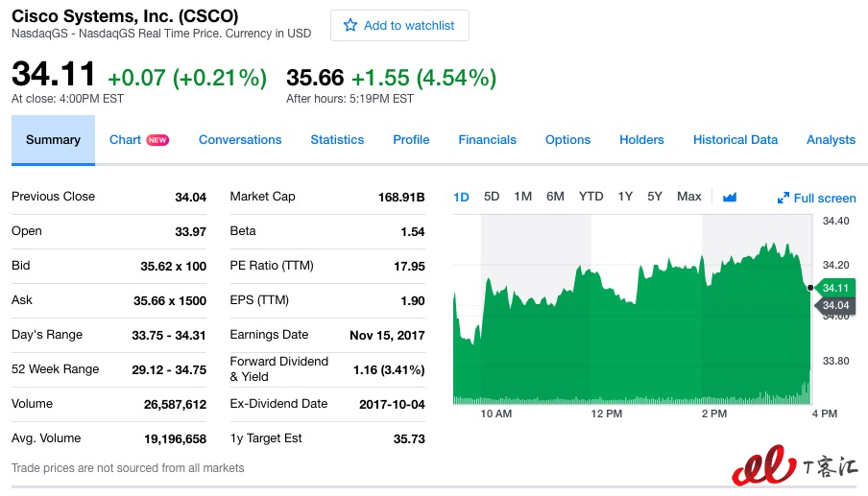
Task: Click the 34.04 previous close chart marker
Action: [x=835, y=305]
